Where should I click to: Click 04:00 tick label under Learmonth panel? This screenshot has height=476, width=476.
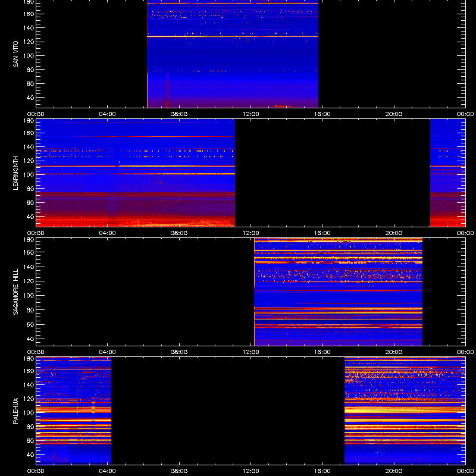click(x=108, y=233)
